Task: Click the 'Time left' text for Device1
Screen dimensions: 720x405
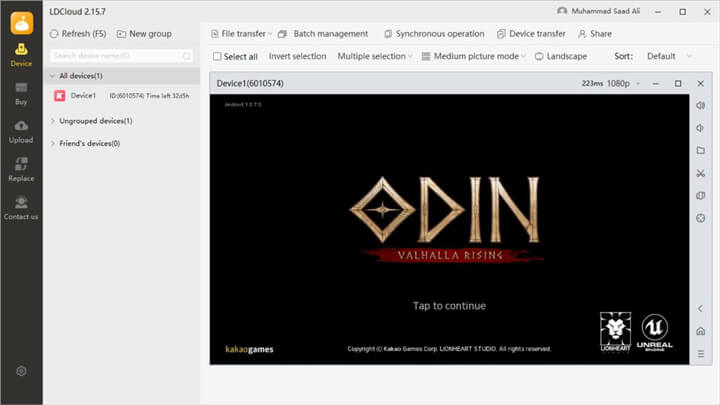Action: coord(168,96)
